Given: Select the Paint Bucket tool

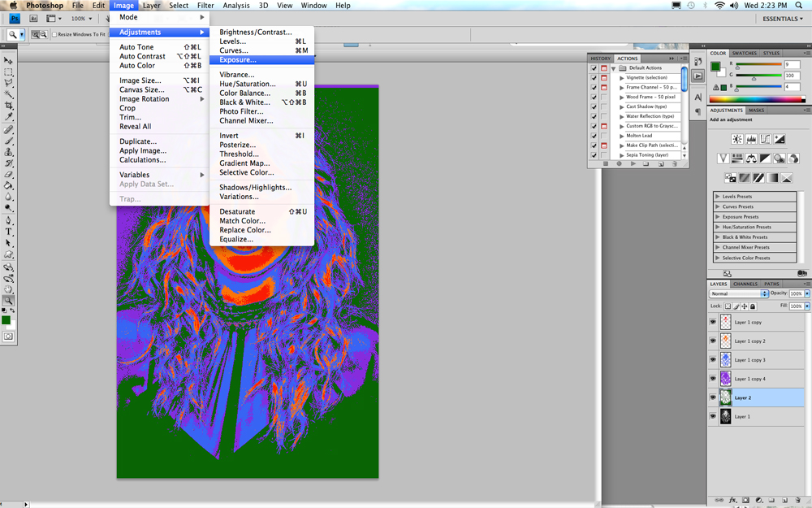Looking at the screenshot, I should pos(8,185).
